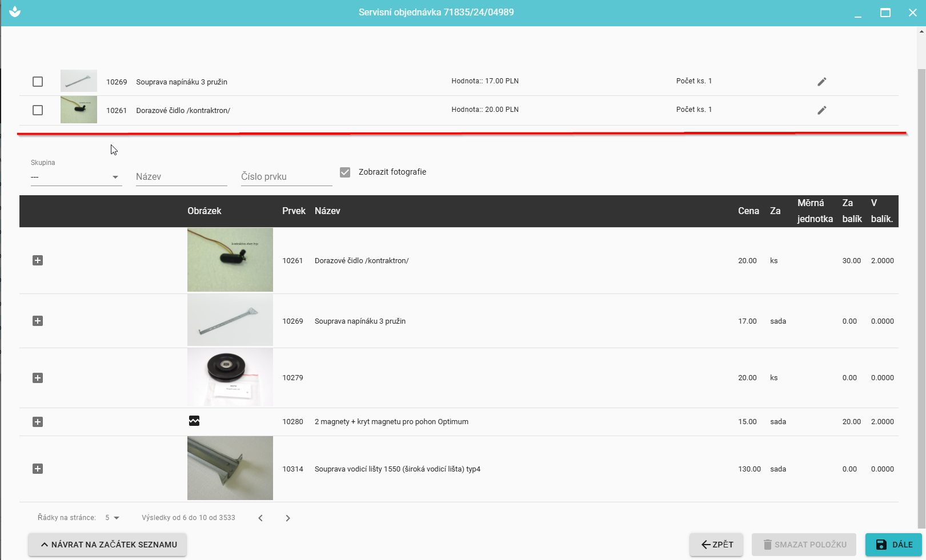Add item 10280 magnety with plus icon
Screen dimensions: 926x560
pyautogui.click(x=38, y=422)
